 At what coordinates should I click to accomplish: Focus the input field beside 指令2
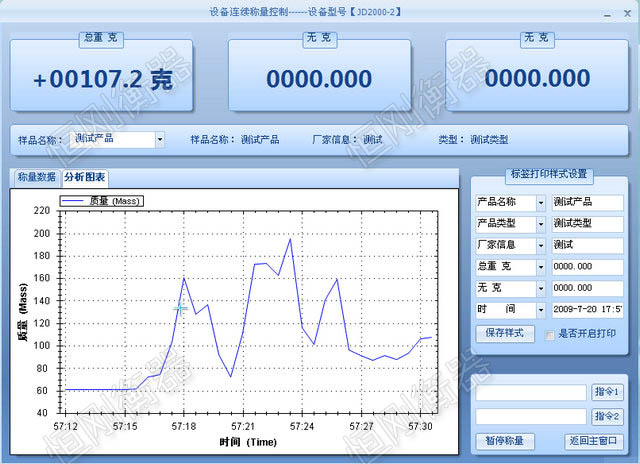click(531, 417)
